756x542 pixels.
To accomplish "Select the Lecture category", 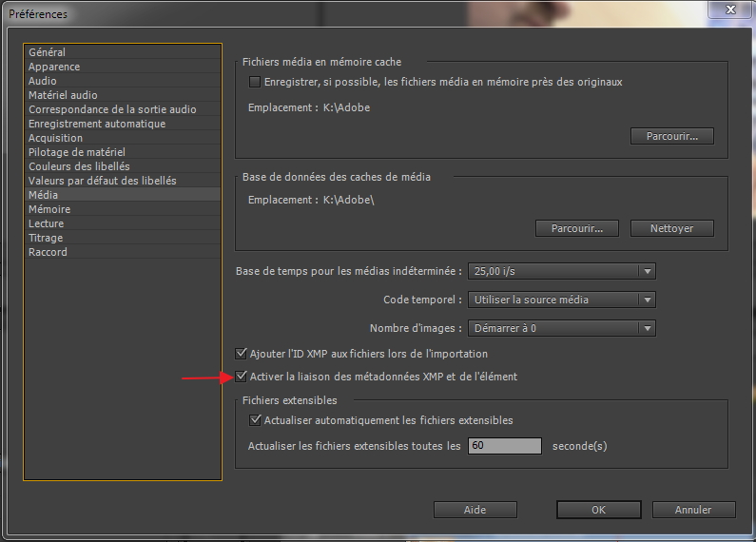I will click(x=123, y=223).
